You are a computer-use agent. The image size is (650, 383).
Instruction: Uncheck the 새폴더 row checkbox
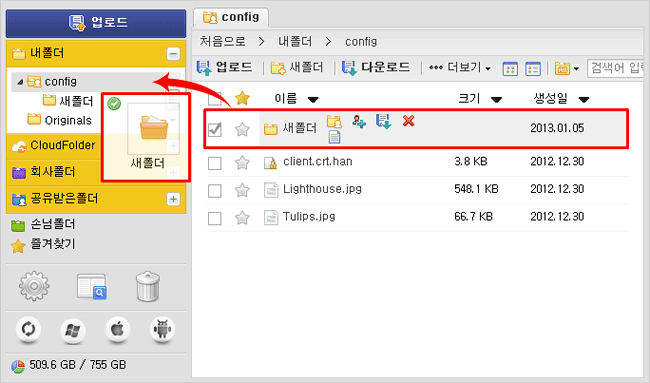(215, 129)
